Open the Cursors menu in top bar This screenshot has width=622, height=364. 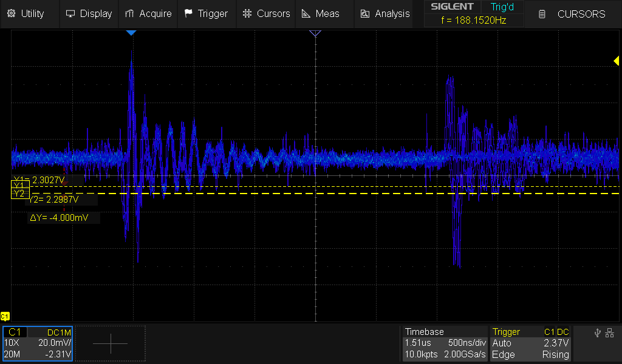[x=266, y=13]
